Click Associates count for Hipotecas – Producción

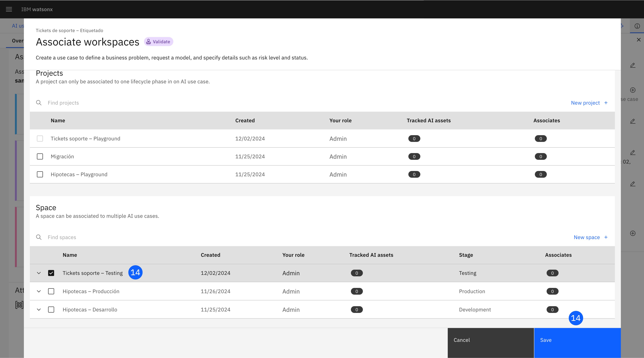tap(552, 291)
